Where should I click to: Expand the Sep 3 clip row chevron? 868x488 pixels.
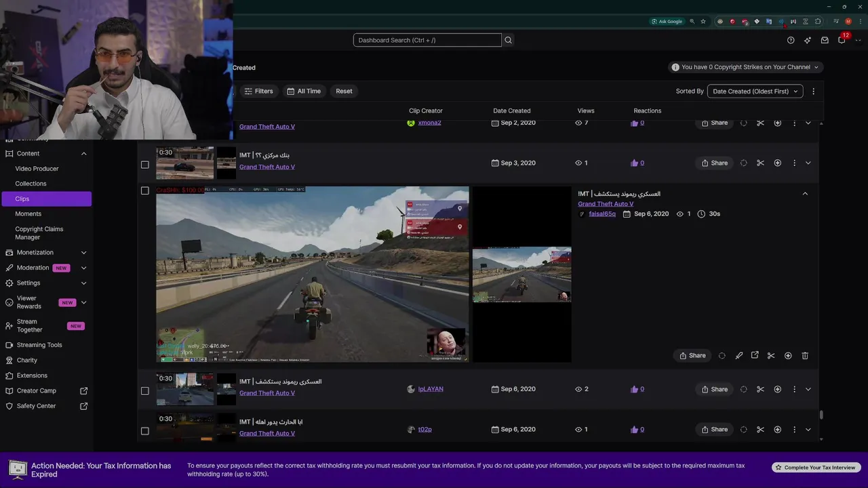(808, 163)
